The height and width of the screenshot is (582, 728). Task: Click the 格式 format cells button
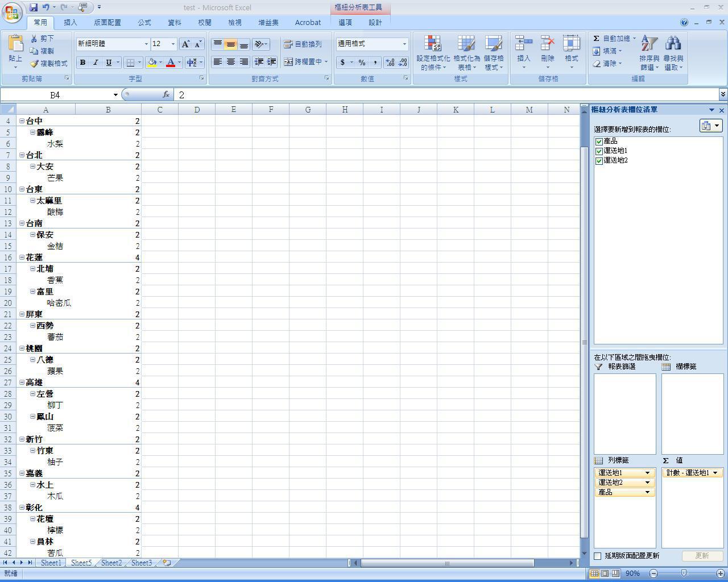572,53
